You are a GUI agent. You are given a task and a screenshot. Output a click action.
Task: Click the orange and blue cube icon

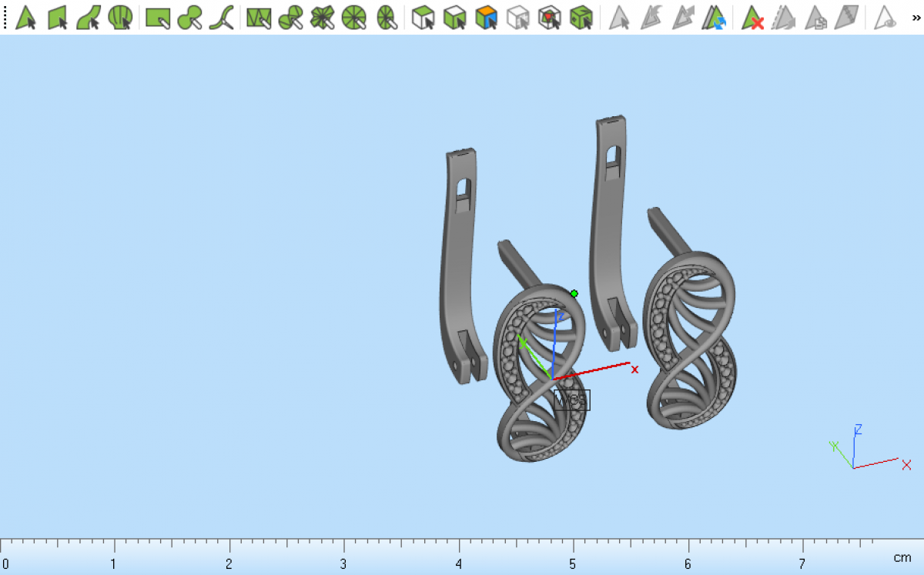tap(486, 17)
